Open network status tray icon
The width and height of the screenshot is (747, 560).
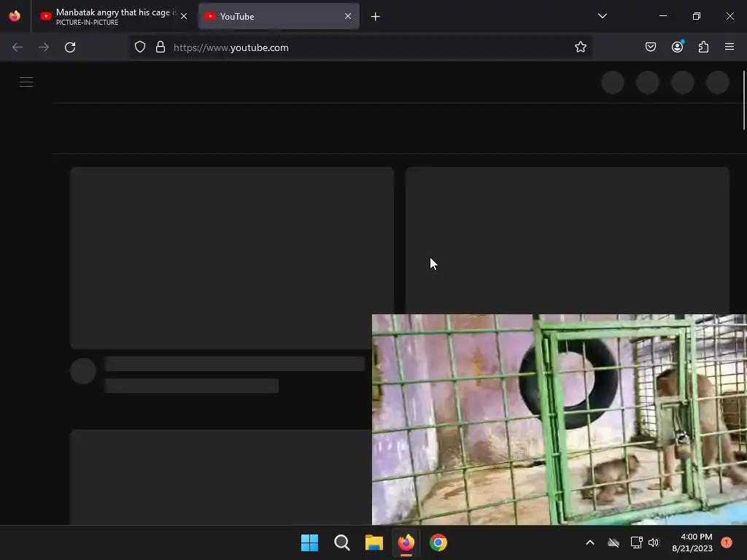coord(636,542)
